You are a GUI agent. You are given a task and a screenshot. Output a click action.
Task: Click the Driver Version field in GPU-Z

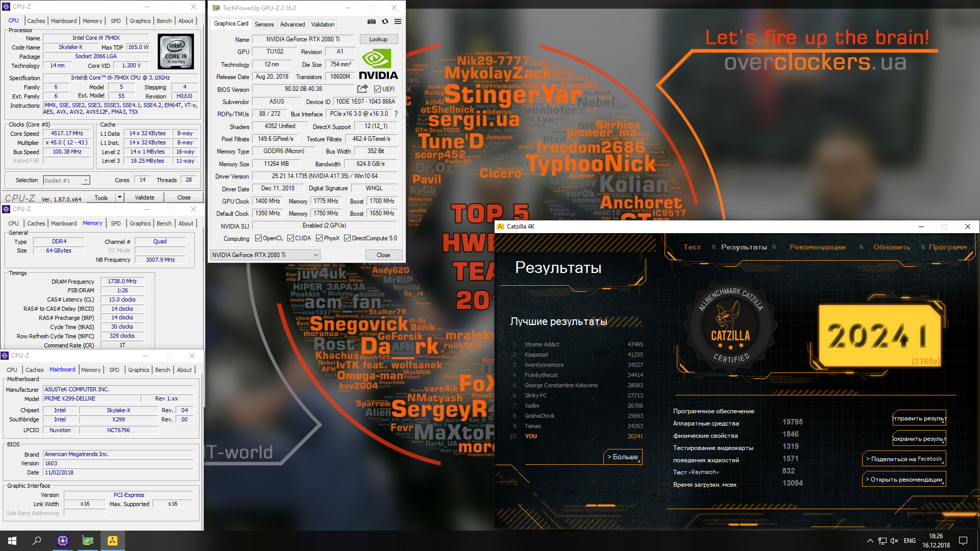pos(325,176)
